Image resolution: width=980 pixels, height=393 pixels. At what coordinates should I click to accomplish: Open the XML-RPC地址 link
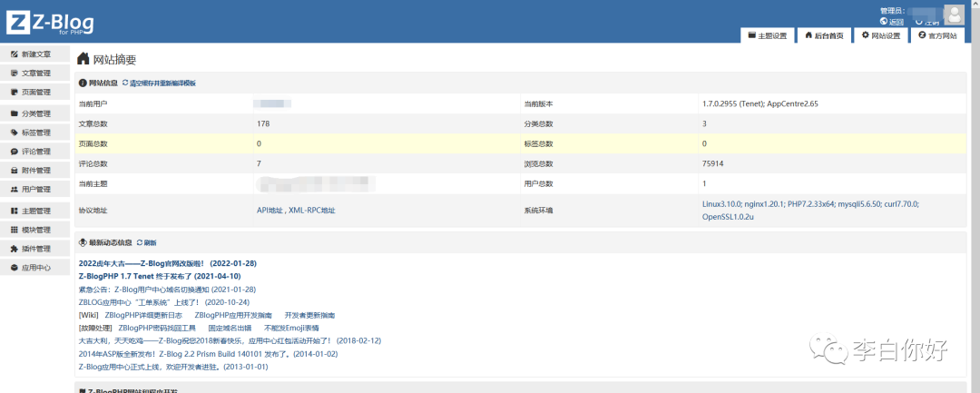312,211
